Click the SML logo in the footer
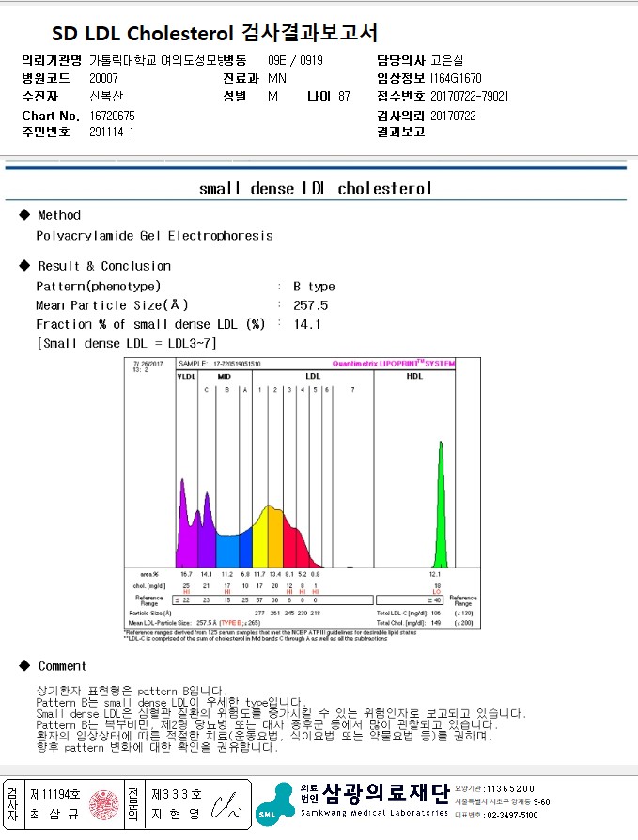This screenshot has width=638, height=840. [x=274, y=803]
